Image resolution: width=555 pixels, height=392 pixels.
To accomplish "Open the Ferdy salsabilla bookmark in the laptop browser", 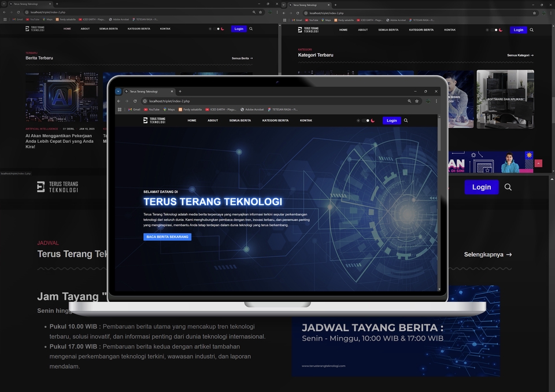I will (x=190, y=109).
